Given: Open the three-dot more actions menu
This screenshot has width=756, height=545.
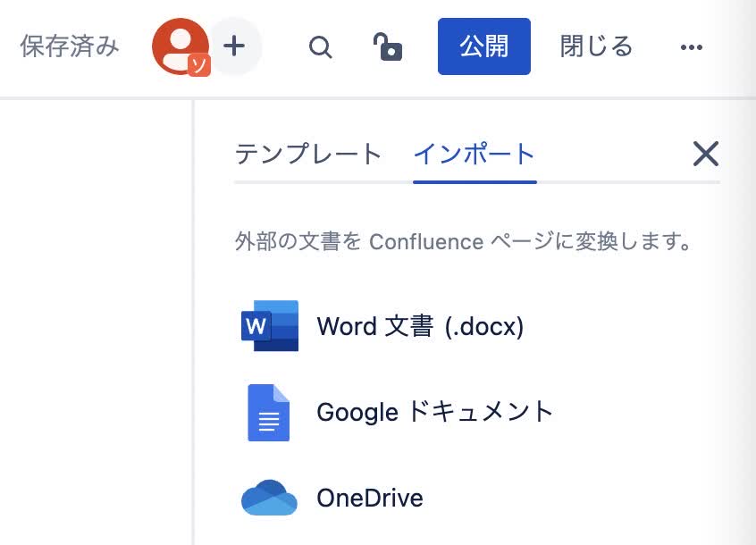Looking at the screenshot, I should (692, 47).
